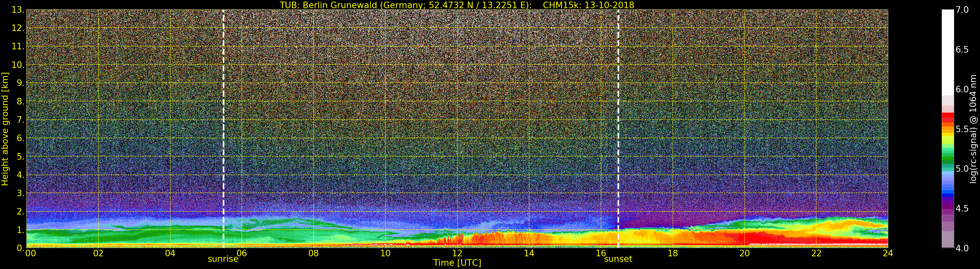Click the colorbar tick value '6.5'
Image resolution: width=980 pixels, height=269 pixels.
pos(962,50)
